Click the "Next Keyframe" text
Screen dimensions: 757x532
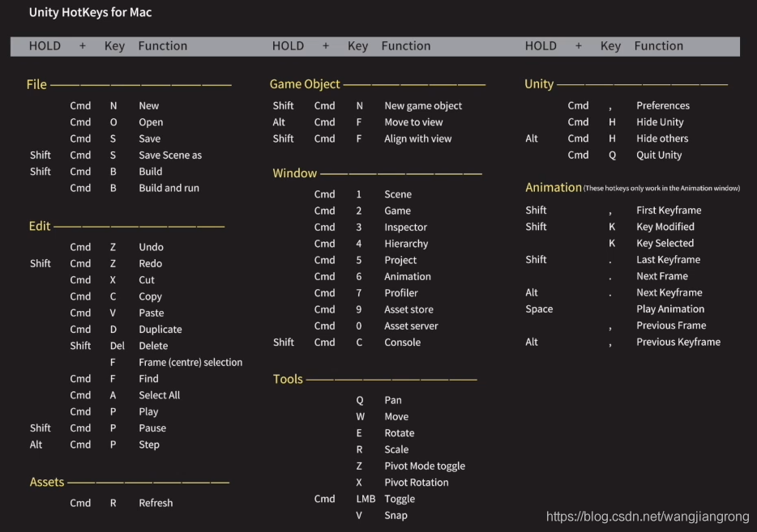click(x=669, y=293)
